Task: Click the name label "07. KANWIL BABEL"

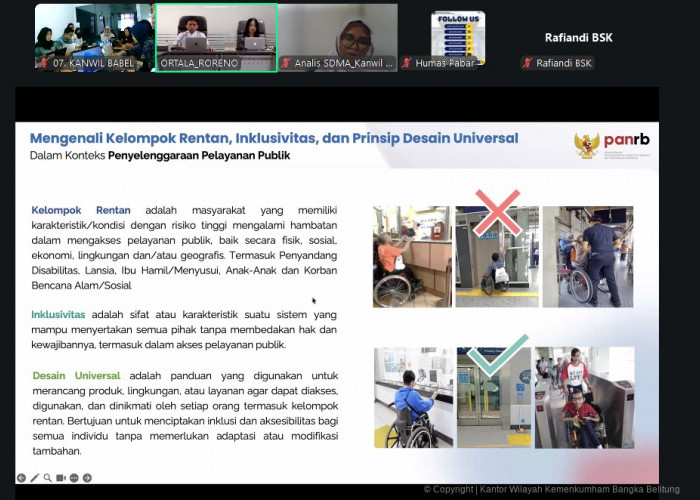Action: pyautogui.click(x=93, y=63)
